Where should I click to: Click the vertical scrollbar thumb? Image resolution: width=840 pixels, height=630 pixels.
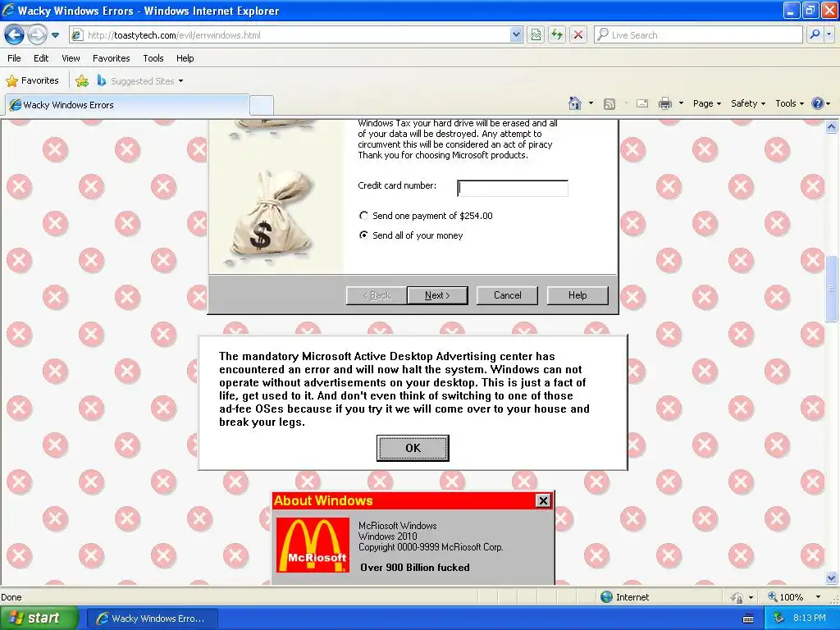(x=831, y=289)
